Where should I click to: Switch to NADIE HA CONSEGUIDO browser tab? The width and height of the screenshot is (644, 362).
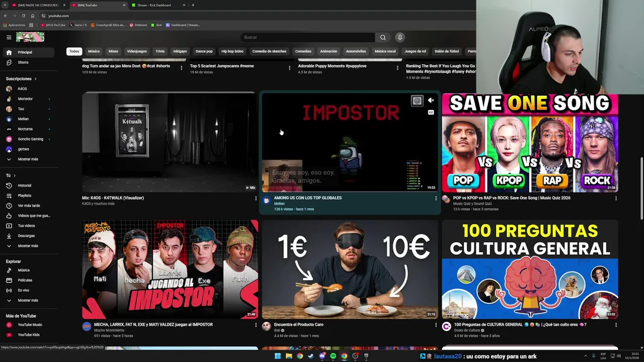(38, 5)
